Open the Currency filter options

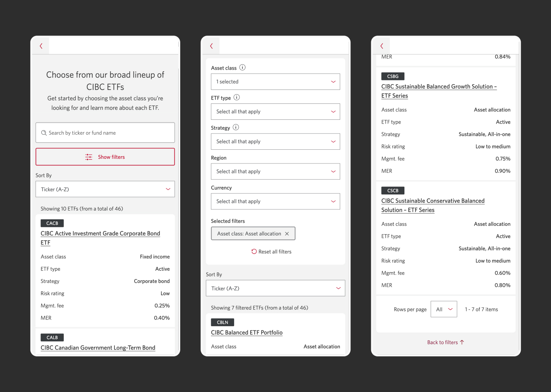pos(275,201)
